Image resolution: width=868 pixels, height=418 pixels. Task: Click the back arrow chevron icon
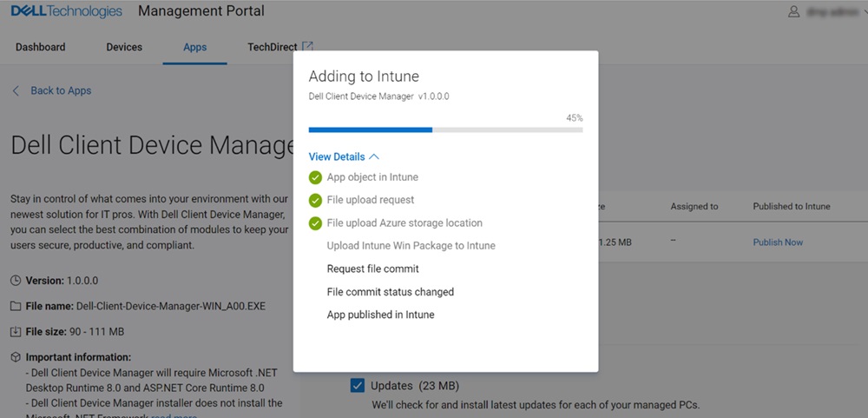coord(16,90)
